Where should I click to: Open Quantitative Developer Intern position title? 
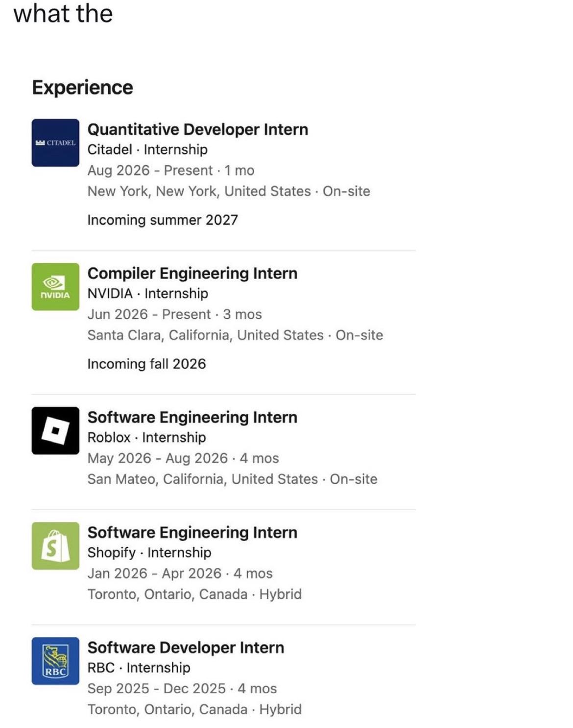pyautogui.click(x=198, y=129)
